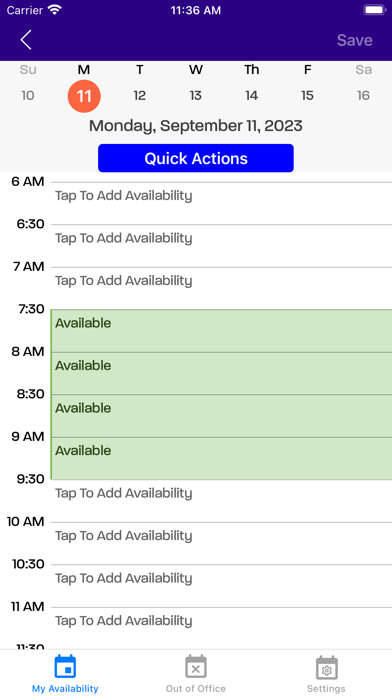
Task: Open the Settings calendar gear icon
Action: point(326,666)
